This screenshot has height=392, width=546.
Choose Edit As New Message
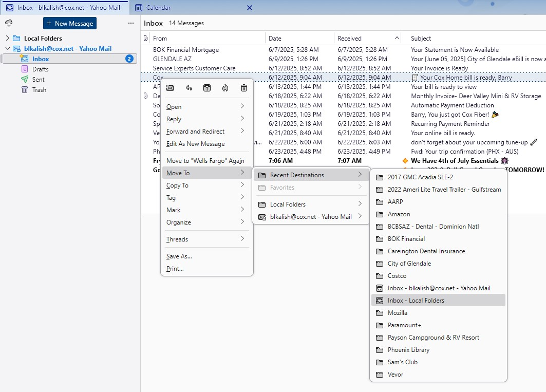tap(207, 143)
